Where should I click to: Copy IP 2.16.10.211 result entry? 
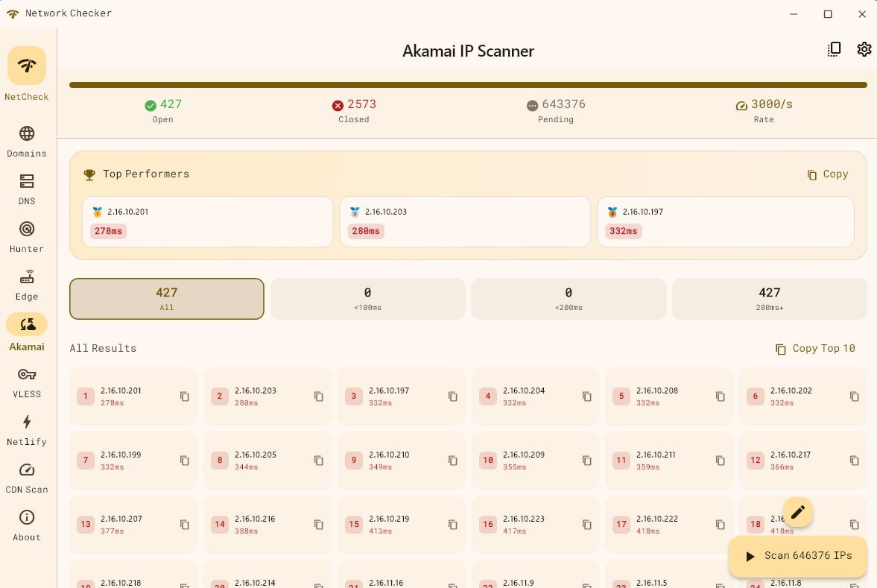pos(721,461)
